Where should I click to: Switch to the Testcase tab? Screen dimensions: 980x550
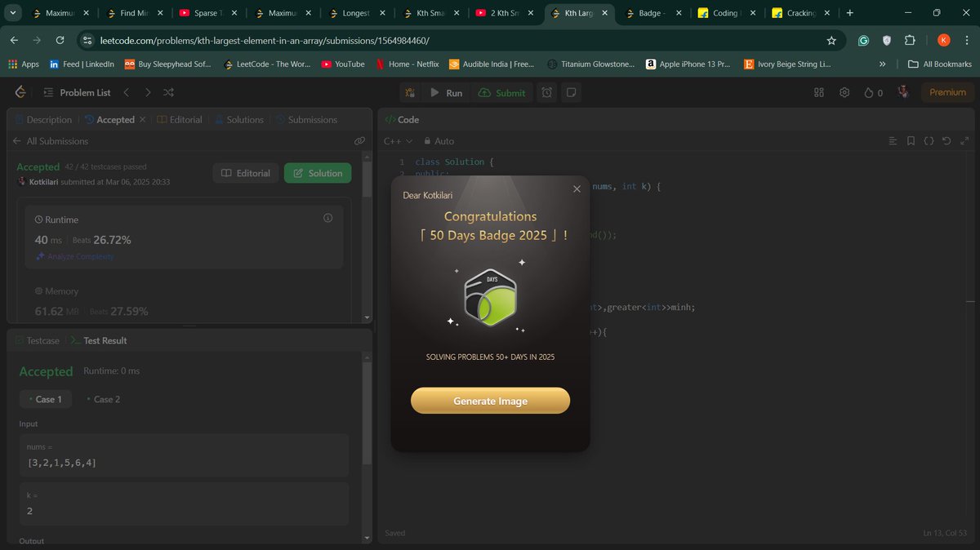point(37,340)
